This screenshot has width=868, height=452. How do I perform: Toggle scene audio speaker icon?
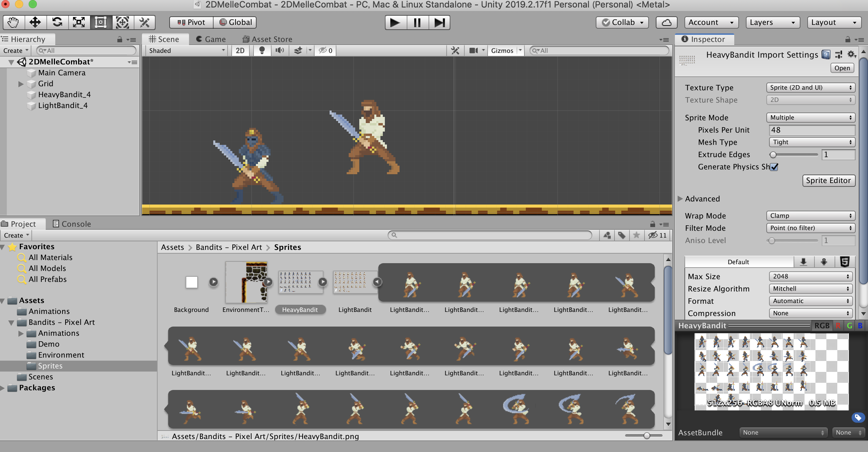(280, 50)
